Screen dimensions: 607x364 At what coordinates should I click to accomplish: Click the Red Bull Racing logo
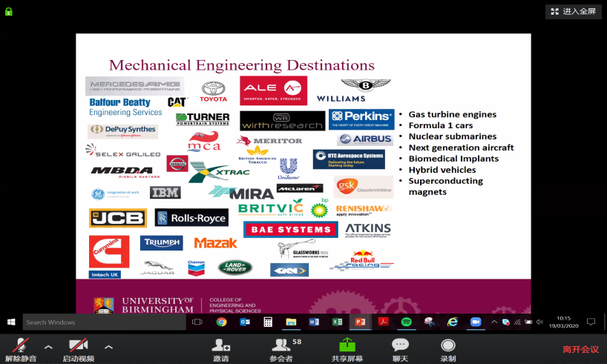click(362, 260)
